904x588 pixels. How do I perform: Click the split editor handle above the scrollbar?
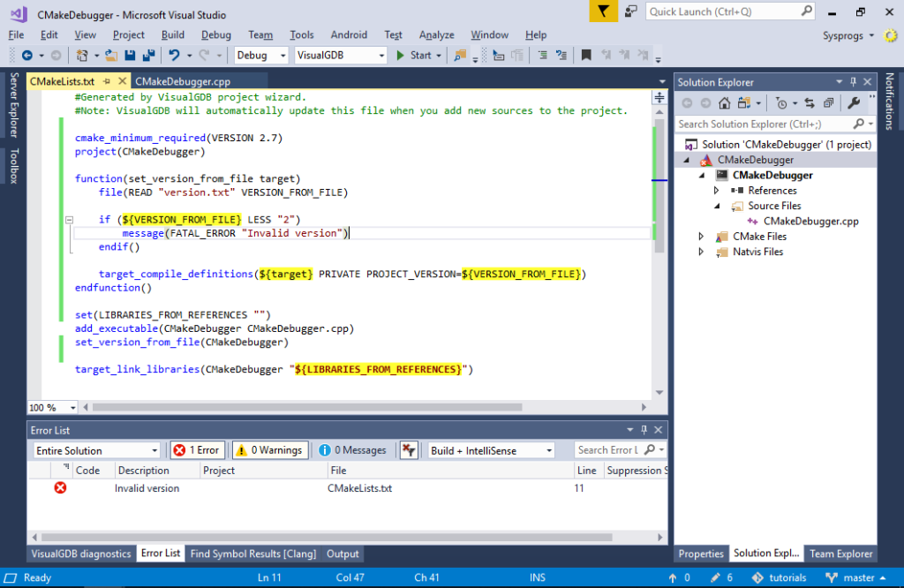tap(659, 97)
